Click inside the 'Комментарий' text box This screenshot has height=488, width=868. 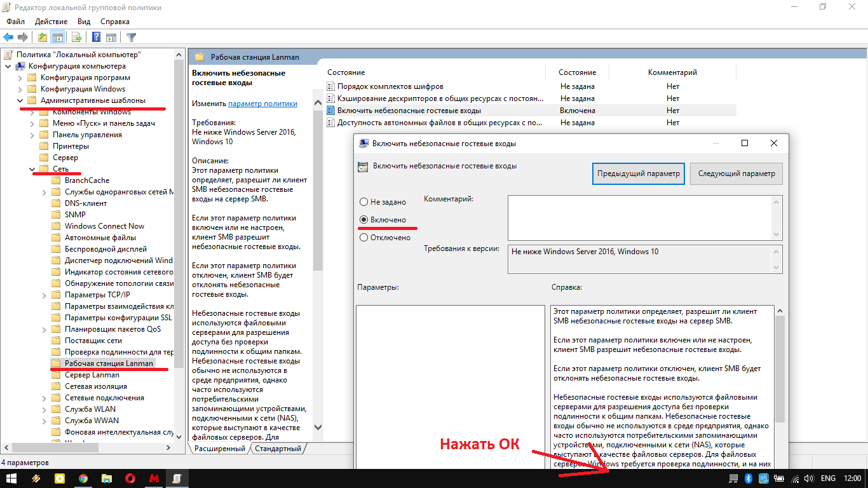coord(640,217)
